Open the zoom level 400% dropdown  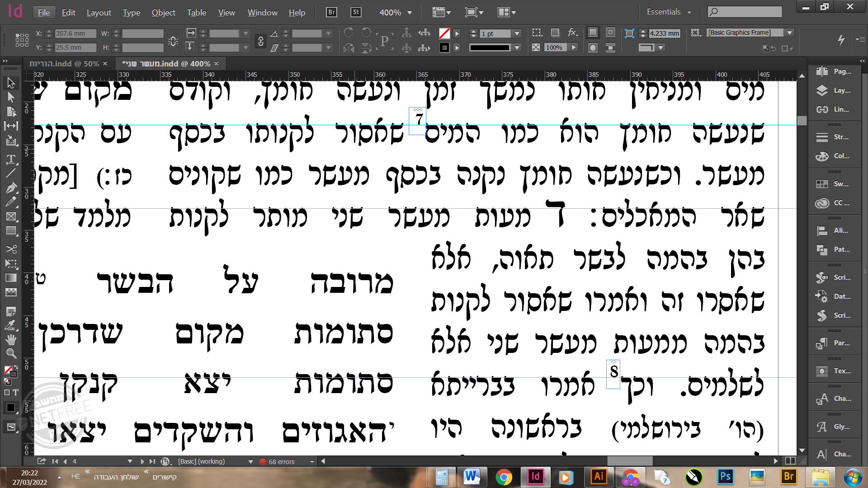click(409, 13)
